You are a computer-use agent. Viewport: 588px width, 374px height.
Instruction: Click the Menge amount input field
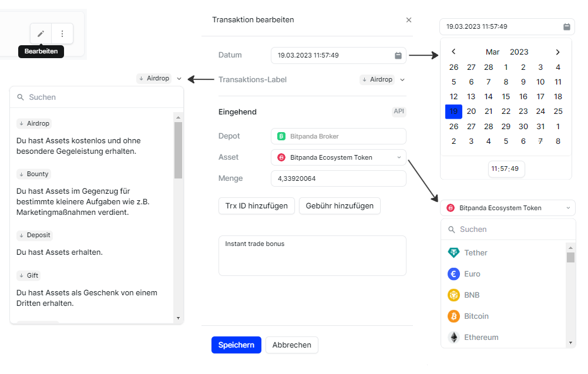click(338, 178)
